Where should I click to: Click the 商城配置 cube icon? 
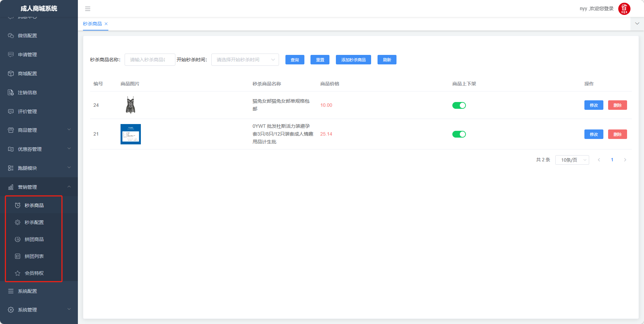pos(11,74)
